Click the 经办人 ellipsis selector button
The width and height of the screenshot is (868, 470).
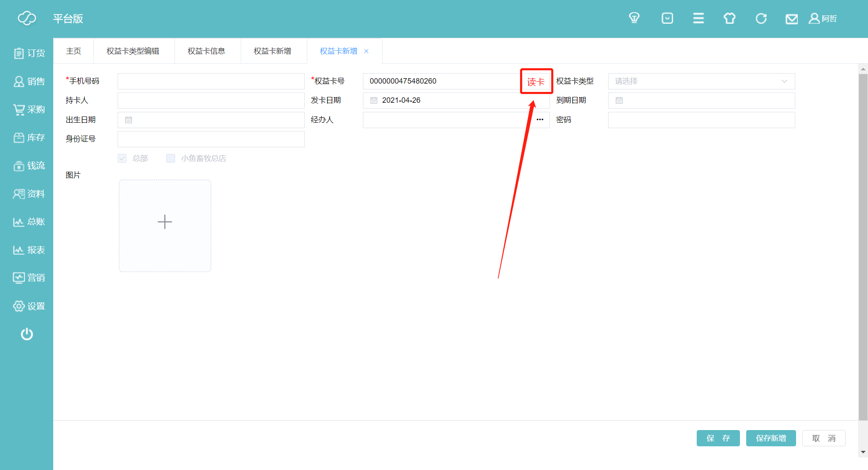(x=540, y=120)
